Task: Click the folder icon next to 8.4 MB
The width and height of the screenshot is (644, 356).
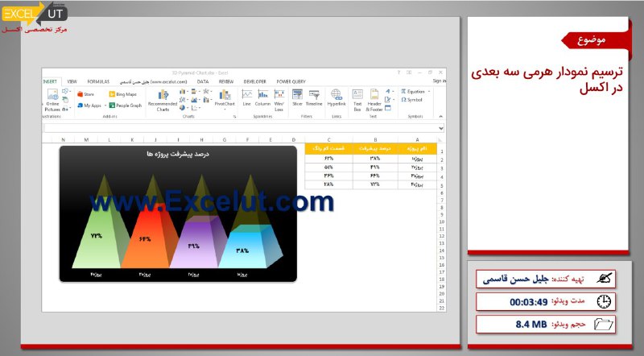Action: pos(603,325)
